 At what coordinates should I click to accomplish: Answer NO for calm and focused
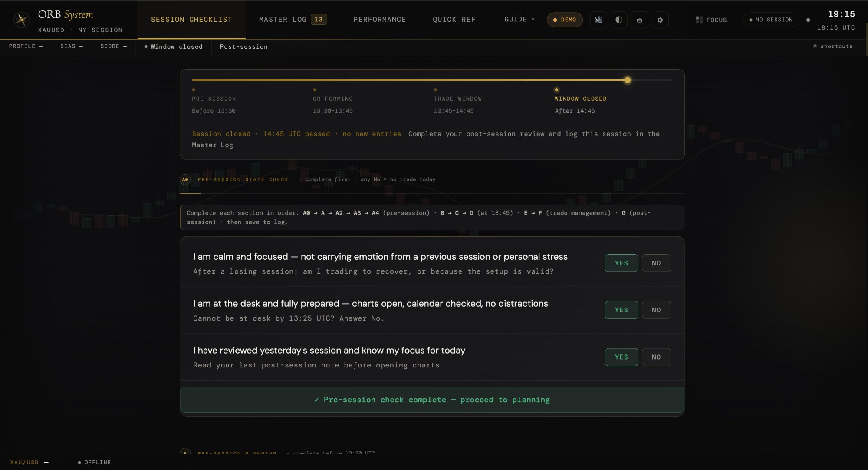click(x=656, y=263)
